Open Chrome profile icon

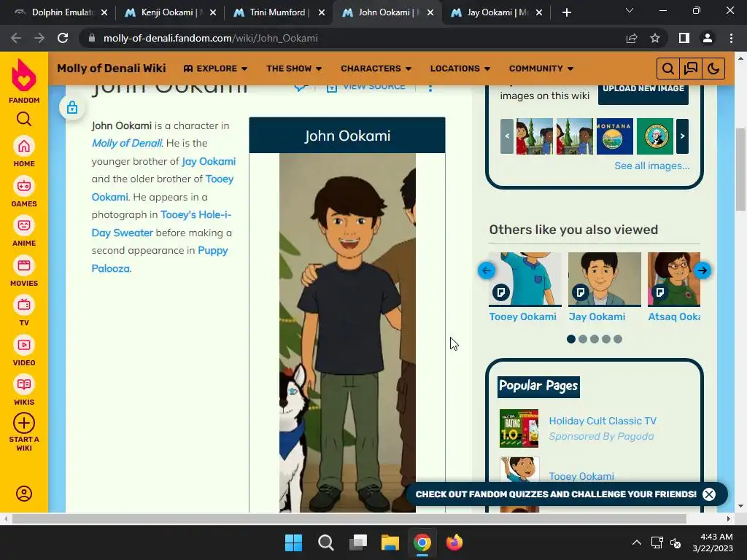coord(708,38)
